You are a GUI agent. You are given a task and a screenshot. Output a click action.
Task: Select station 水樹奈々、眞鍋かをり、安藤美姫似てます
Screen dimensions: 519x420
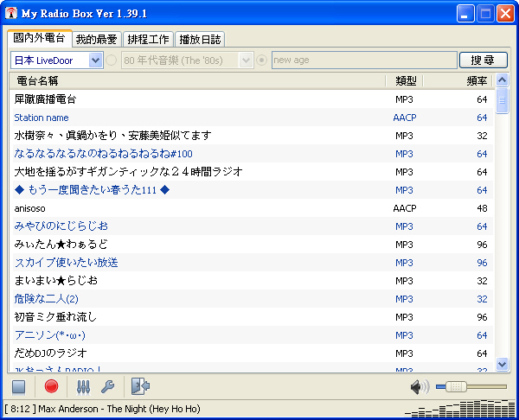point(253,136)
